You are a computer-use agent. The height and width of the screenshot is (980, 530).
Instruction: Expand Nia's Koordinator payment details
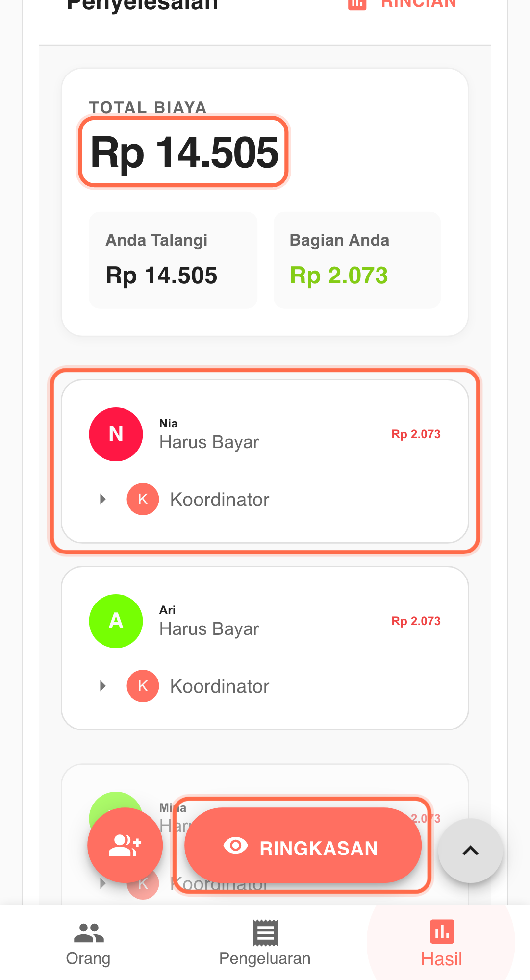coord(103,500)
